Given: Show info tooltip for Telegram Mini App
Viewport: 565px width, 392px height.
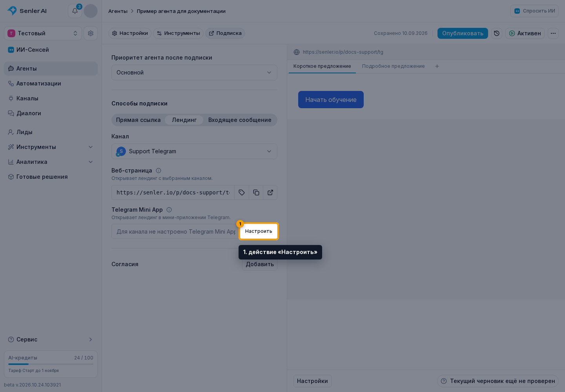Looking at the screenshot, I should [x=169, y=210].
